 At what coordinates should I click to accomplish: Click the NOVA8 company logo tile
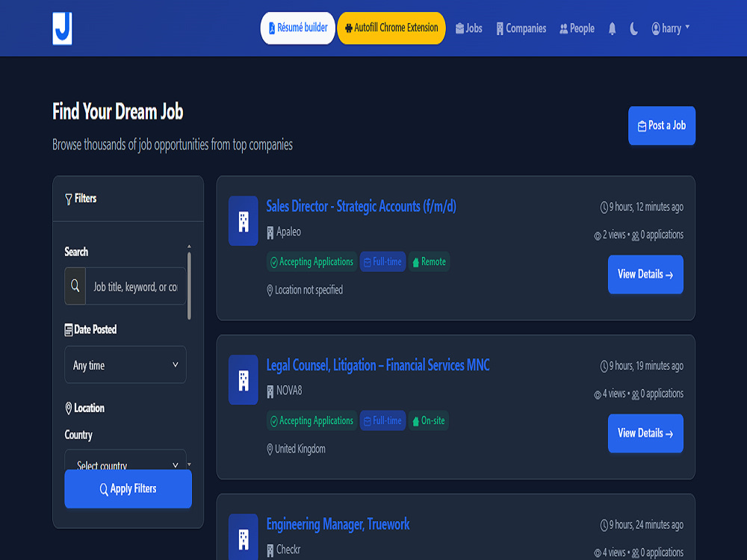[244, 380]
